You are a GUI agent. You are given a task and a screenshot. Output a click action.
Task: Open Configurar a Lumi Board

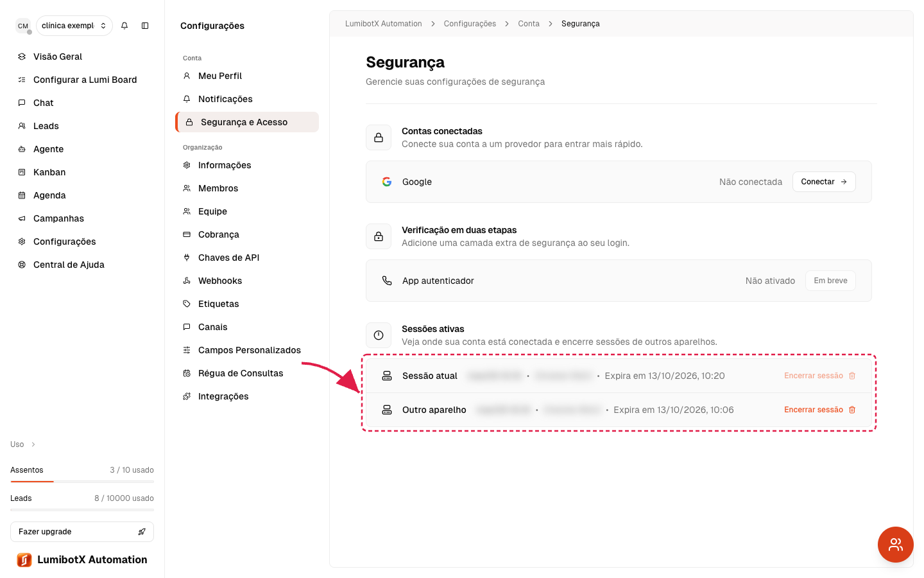pos(82,80)
